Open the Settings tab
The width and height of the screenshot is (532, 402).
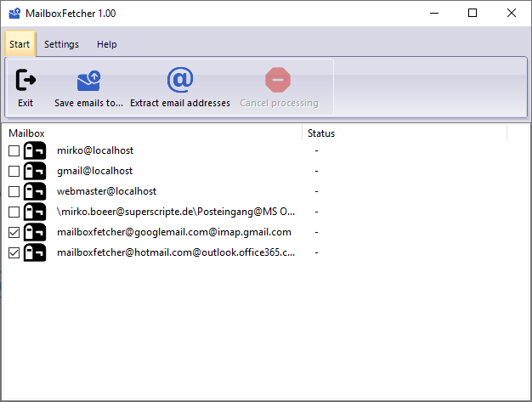tap(61, 44)
